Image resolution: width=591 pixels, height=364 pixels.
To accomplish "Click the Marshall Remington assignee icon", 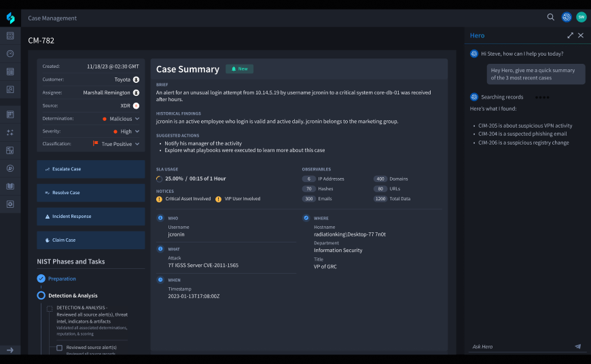I will [x=136, y=92].
